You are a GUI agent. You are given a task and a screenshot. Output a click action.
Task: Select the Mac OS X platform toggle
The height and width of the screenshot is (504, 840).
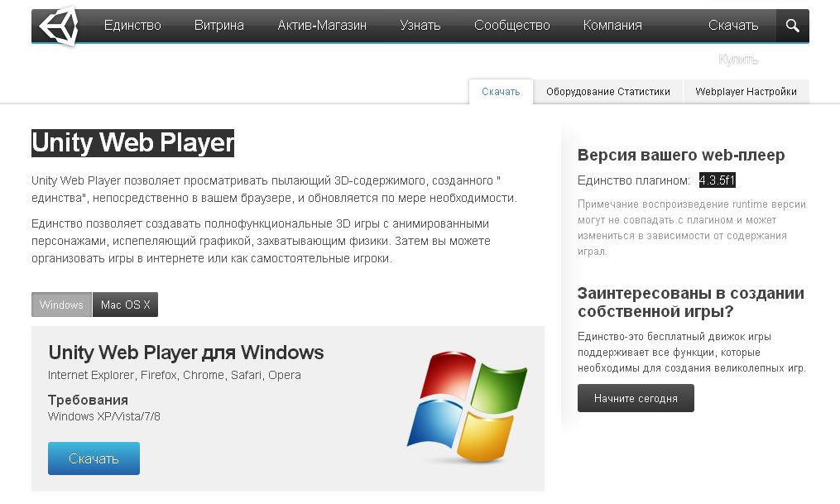click(125, 305)
